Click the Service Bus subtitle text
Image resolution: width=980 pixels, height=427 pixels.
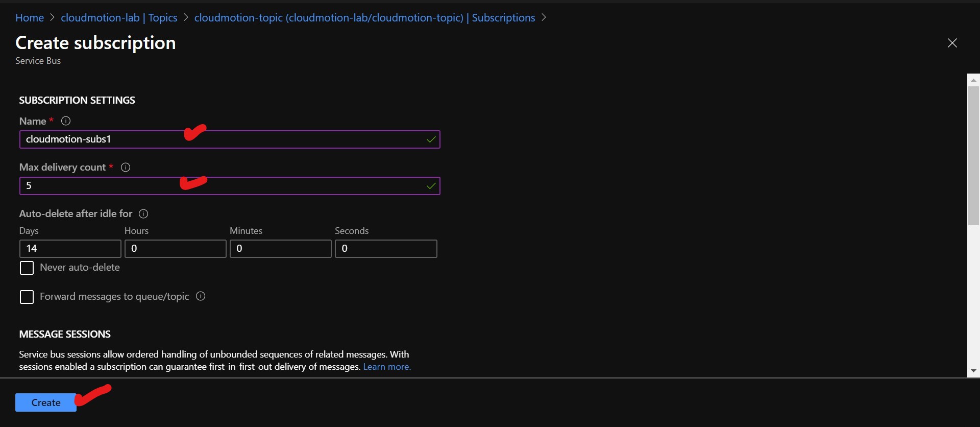pyautogui.click(x=38, y=61)
